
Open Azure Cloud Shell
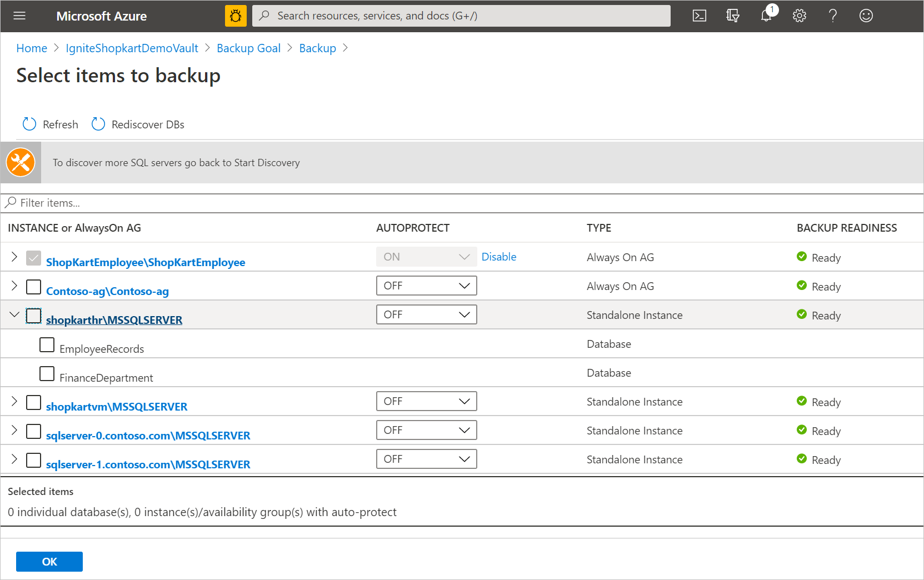700,16
